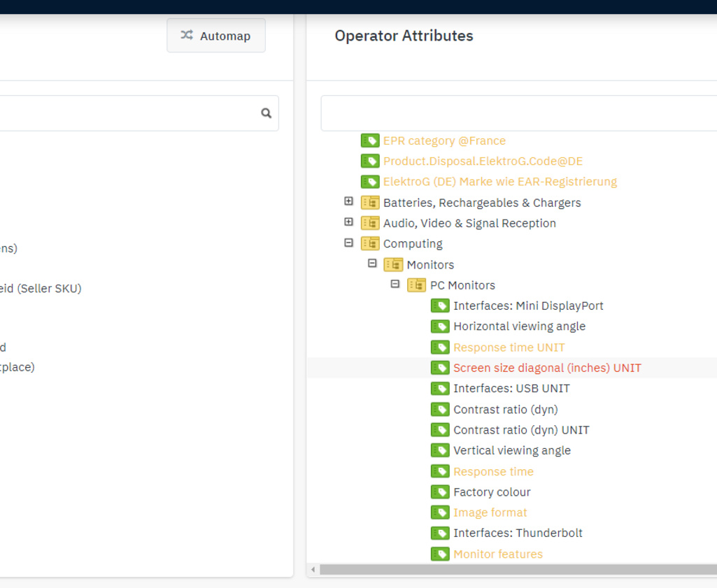Click tag icon for Response time UNIT
Screen dimensions: 717x588
[x=440, y=347]
